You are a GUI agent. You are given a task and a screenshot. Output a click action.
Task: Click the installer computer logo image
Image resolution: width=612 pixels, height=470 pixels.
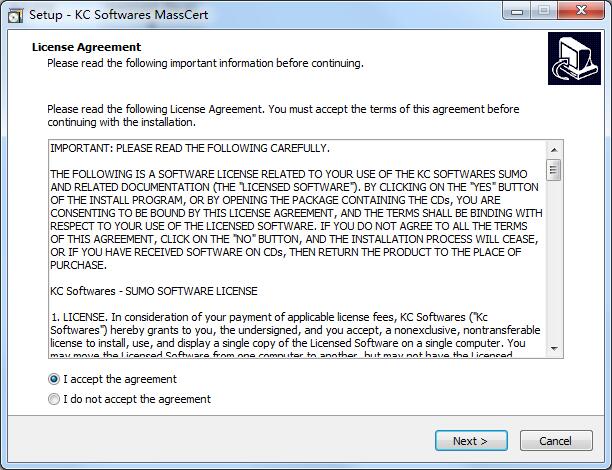click(574, 58)
